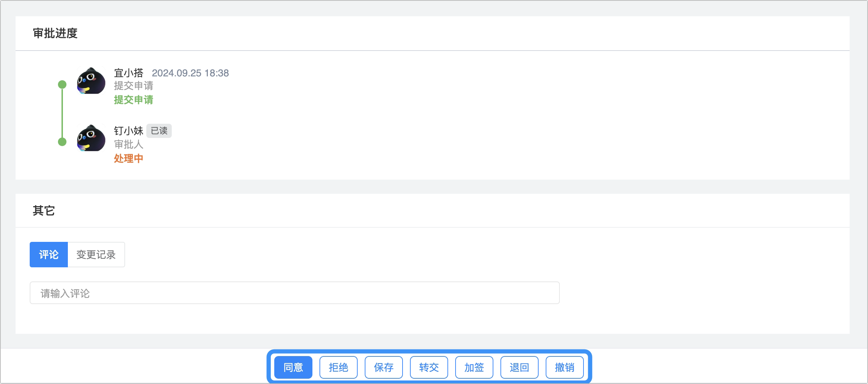Screen dimensions: 868x384
Task: Click the 宜小搭 submitter name
Action: point(129,73)
